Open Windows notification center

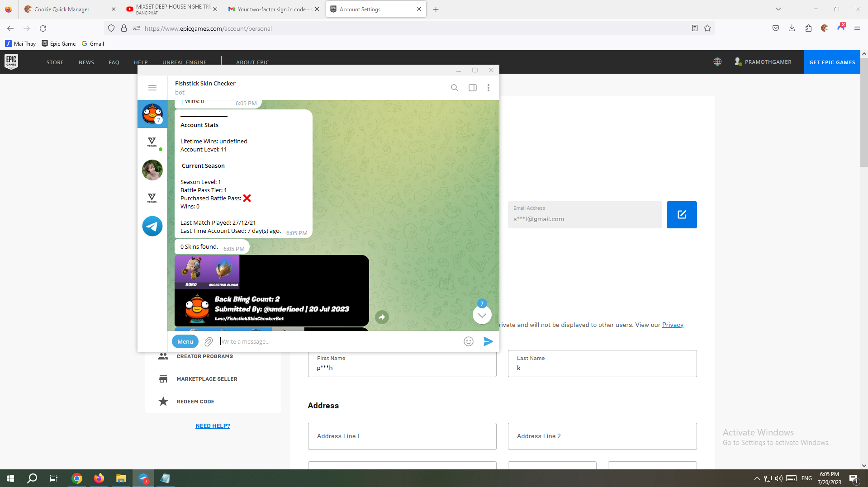[854, 478]
